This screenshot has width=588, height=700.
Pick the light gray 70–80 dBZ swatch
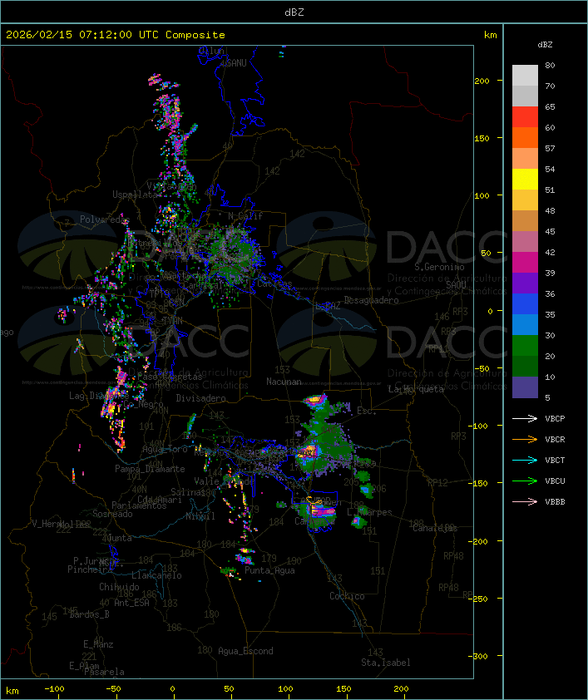coord(525,76)
